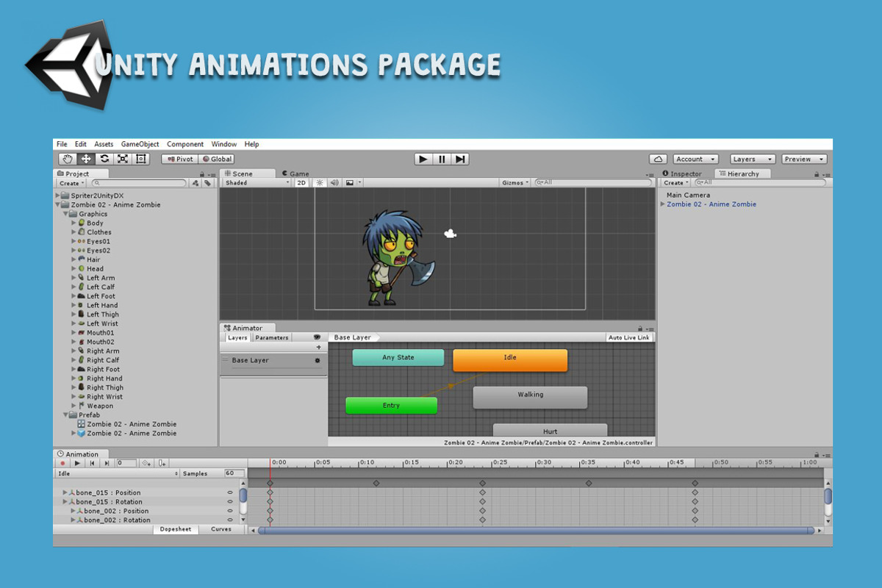Click the play button in Animation panel
The image size is (882, 588).
[77, 463]
